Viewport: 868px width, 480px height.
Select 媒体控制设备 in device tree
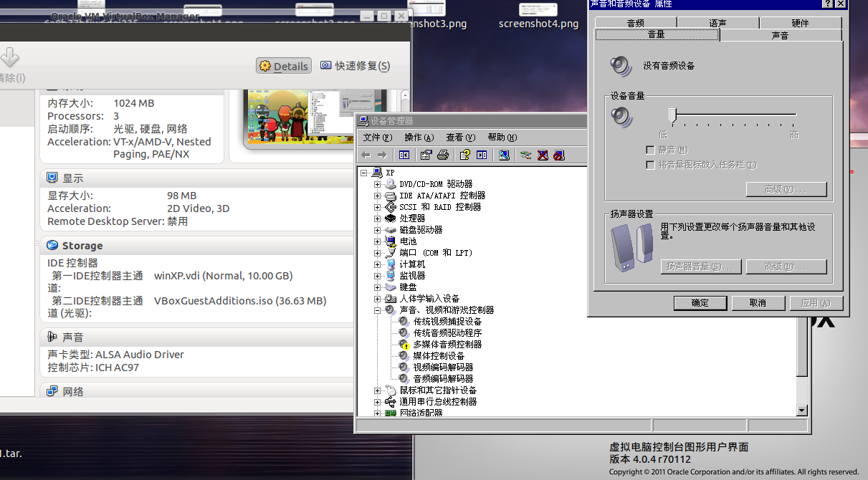(439, 356)
